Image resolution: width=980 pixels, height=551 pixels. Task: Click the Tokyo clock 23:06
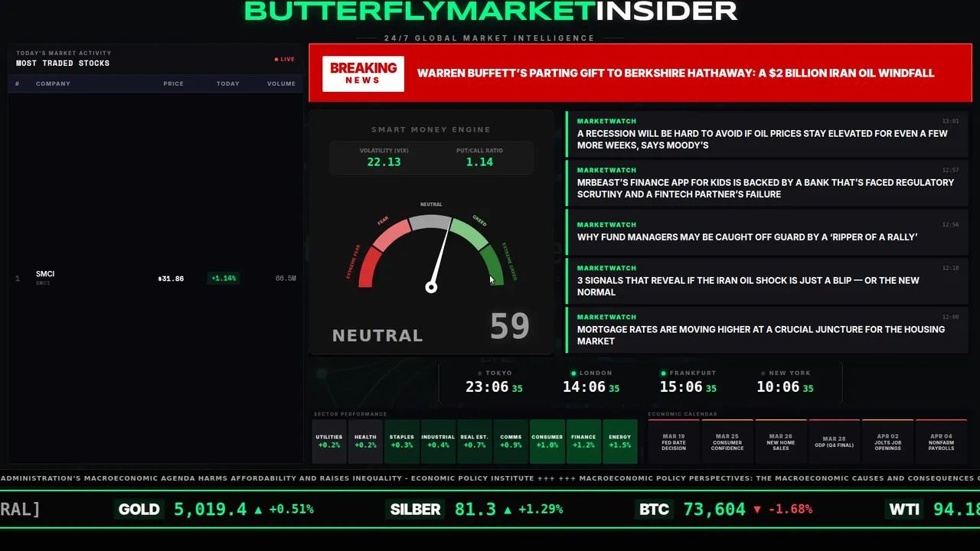[487, 387]
